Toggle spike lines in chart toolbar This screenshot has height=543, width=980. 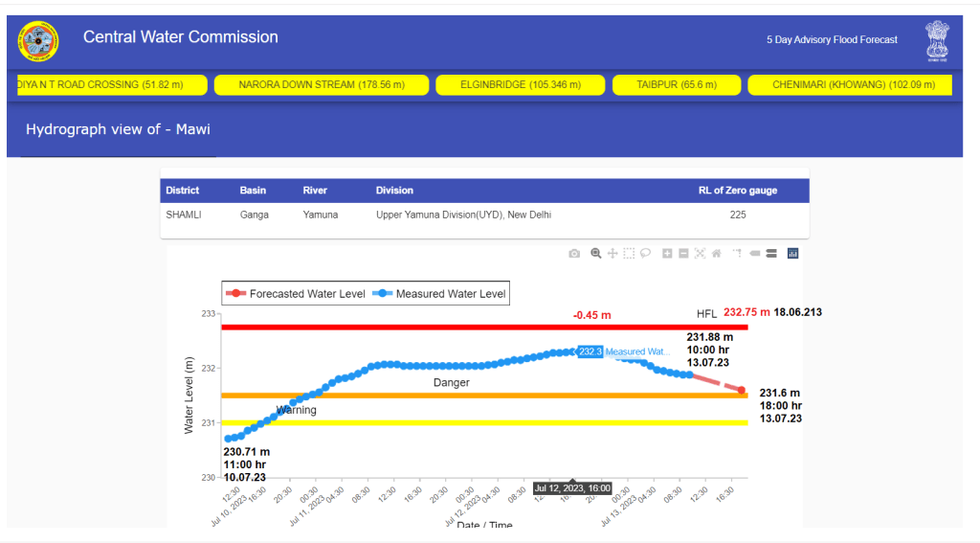coord(738,254)
